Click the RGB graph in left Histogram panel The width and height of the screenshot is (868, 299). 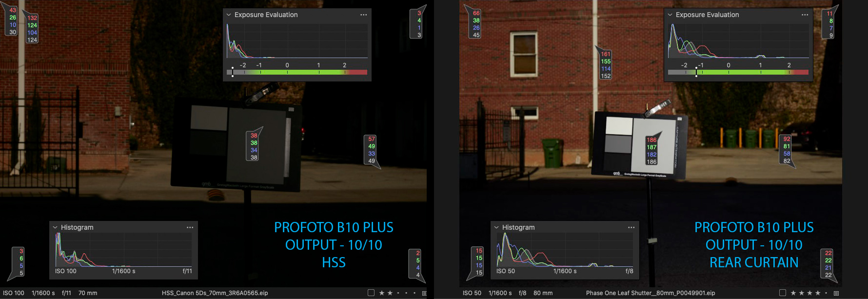point(123,249)
